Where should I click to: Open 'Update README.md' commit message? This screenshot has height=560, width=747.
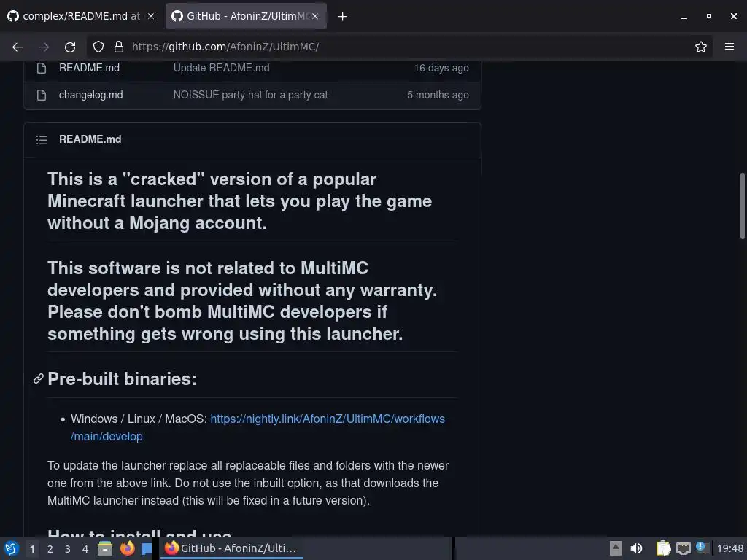pos(221,68)
